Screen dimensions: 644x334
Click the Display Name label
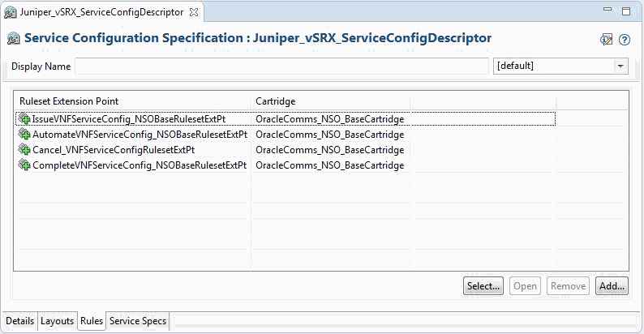[41, 66]
